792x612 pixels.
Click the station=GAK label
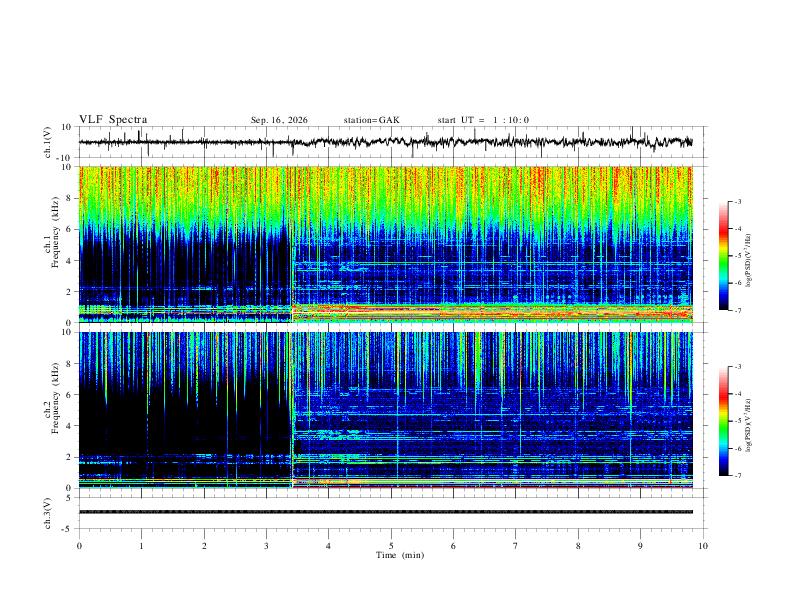(x=371, y=120)
